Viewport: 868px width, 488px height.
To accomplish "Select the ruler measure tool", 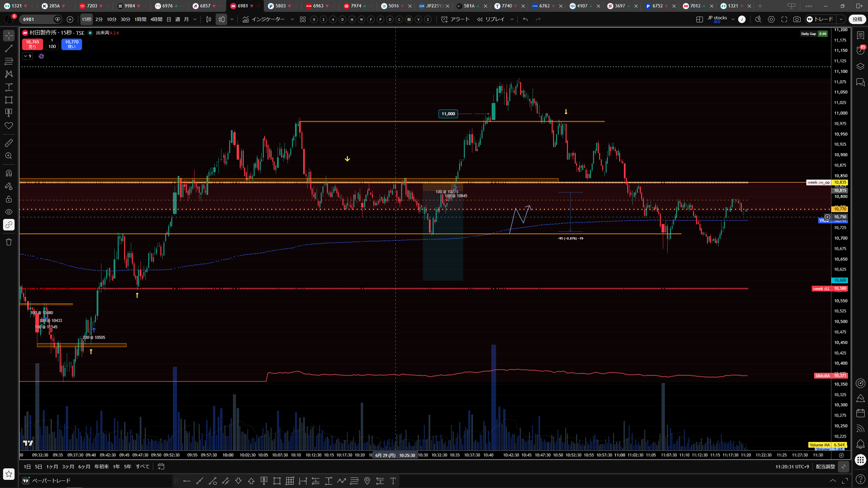I will tap(9, 143).
